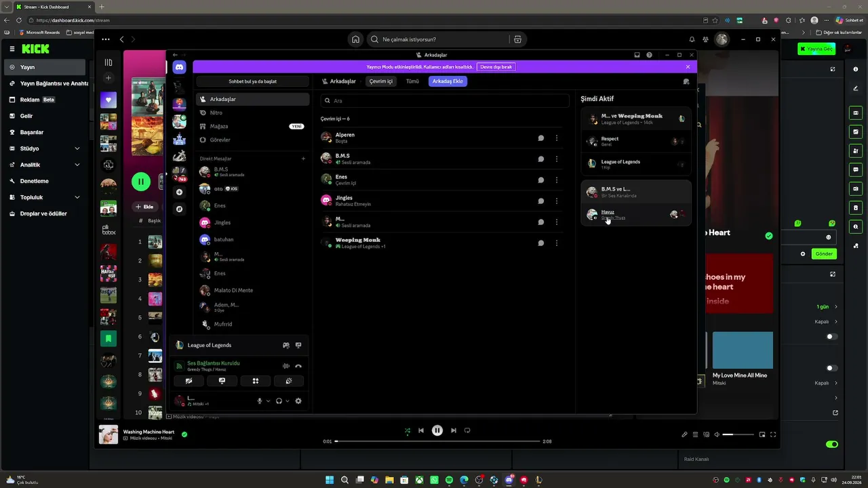
Task: Expand microphone input options arrow
Action: click(x=268, y=401)
